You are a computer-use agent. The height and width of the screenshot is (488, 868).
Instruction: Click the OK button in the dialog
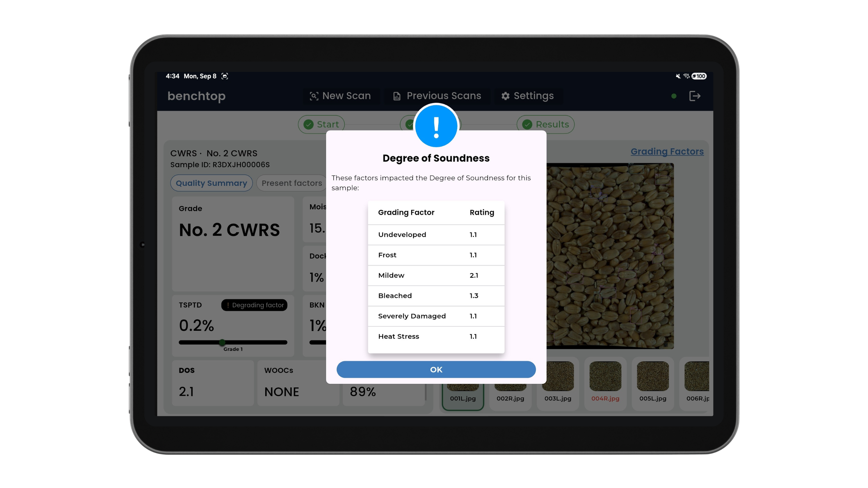(x=436, y=369)
